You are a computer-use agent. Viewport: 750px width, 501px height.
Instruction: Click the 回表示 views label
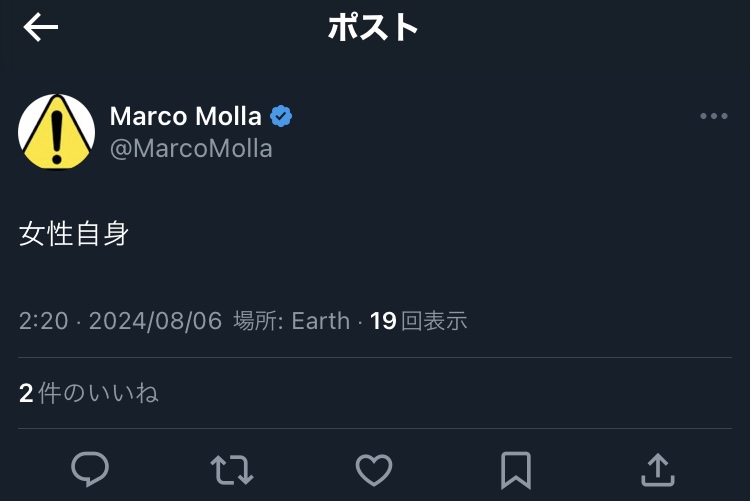point(434,321)
